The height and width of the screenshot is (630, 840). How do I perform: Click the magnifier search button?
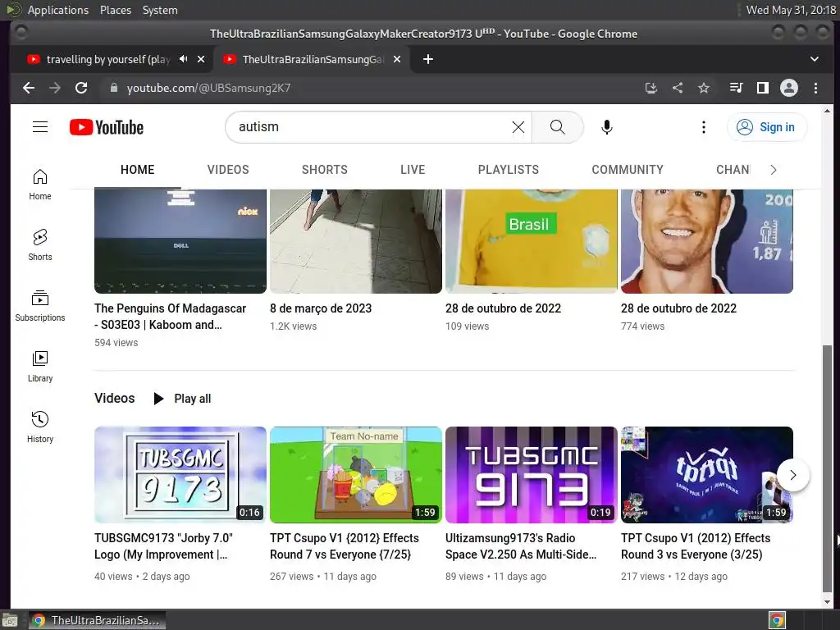(x=557, y=127)
